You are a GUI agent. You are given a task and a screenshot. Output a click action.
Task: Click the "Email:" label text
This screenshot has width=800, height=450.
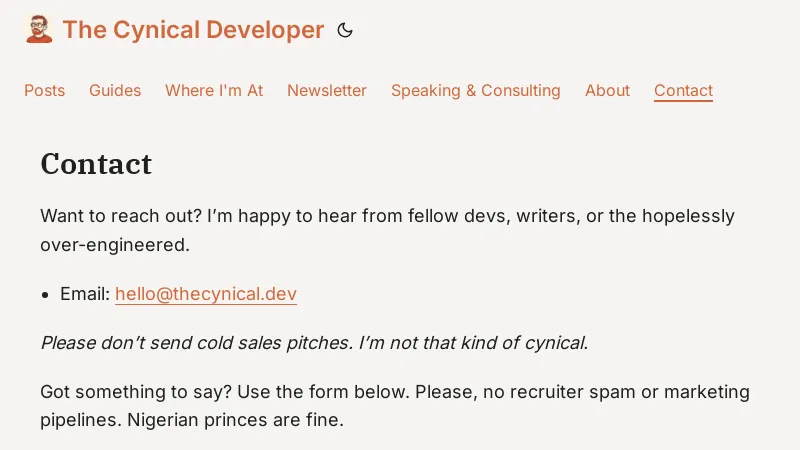[85, 294]
